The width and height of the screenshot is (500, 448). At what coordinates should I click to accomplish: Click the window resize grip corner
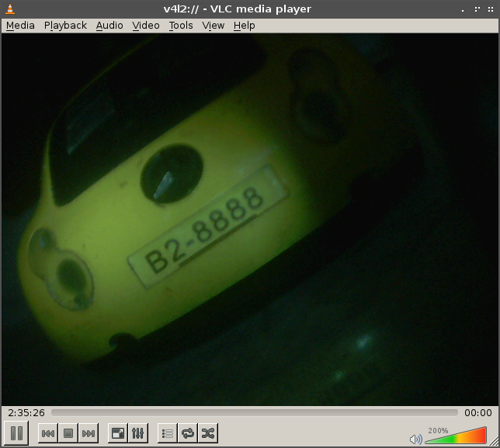click(495, 443)
